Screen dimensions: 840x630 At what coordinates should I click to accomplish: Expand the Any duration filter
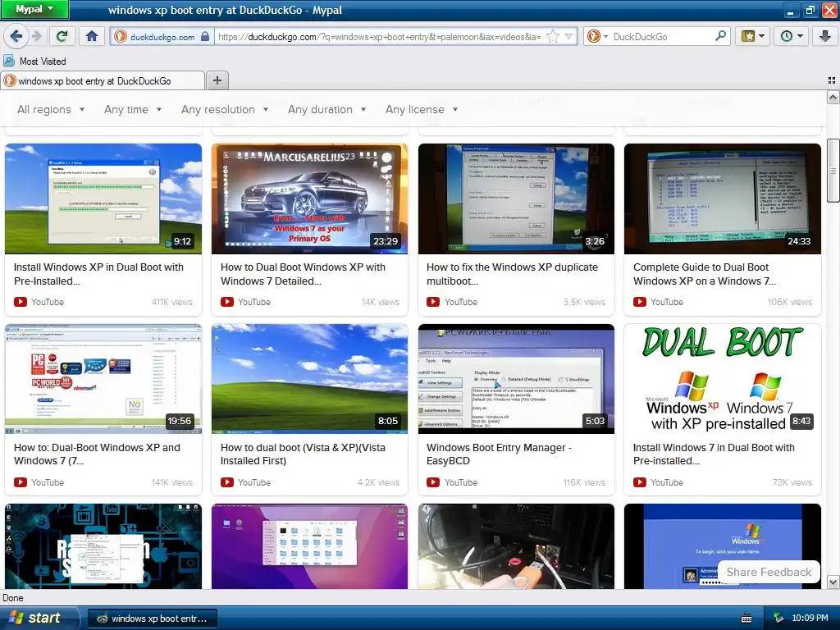coord(326,109)
